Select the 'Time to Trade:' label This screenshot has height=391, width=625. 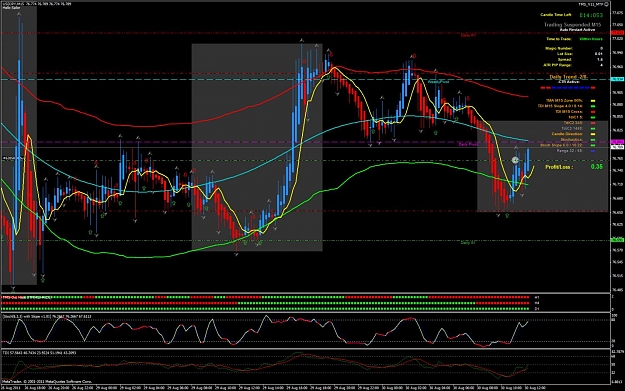click(x=559, y=39)
